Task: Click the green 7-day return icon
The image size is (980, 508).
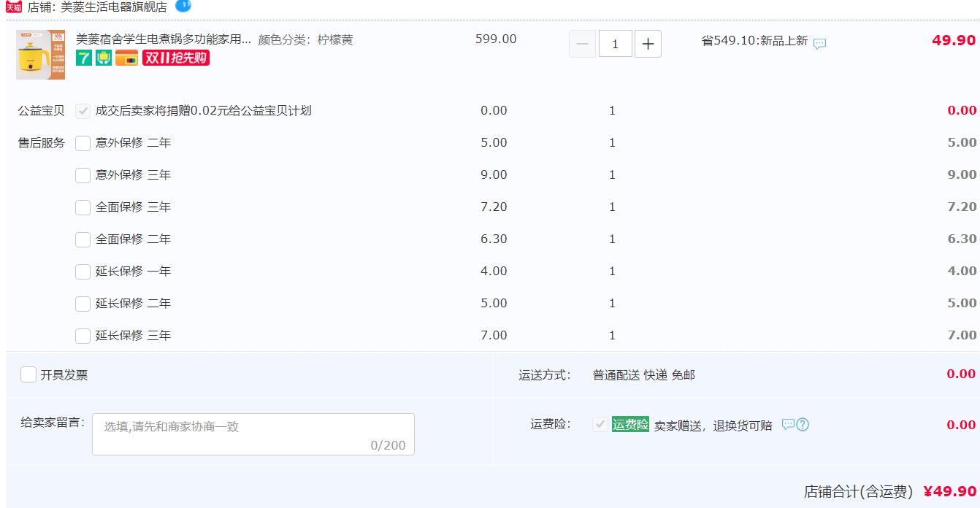Action: click(85, 58)
